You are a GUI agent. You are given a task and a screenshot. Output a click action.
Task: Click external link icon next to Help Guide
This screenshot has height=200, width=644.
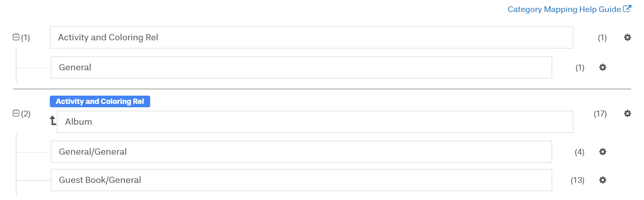627,9
